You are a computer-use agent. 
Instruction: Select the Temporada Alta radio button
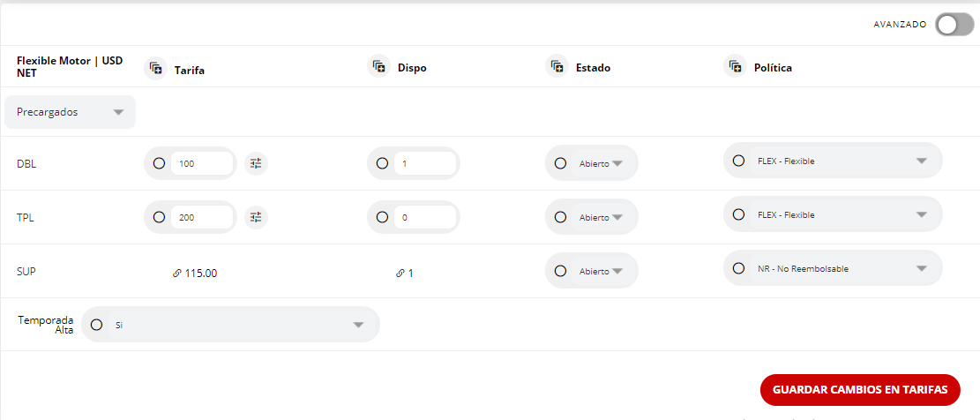pos(97,325)
